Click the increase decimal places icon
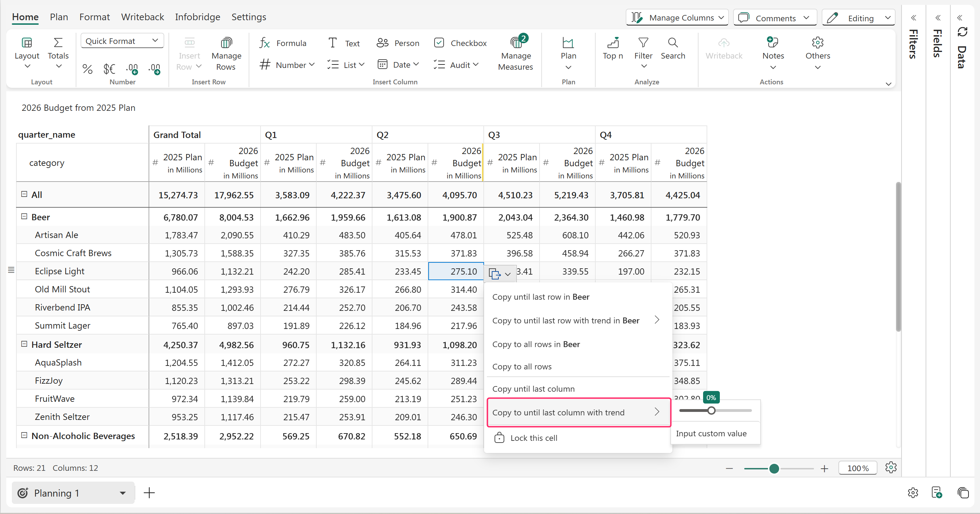980x514 pixels. tap(132, 69)
